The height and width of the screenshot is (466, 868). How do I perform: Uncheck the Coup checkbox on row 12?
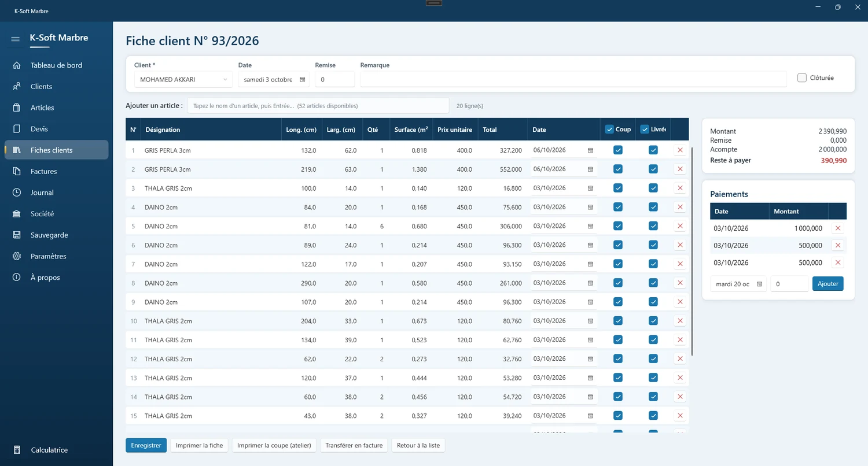(618, 359)
